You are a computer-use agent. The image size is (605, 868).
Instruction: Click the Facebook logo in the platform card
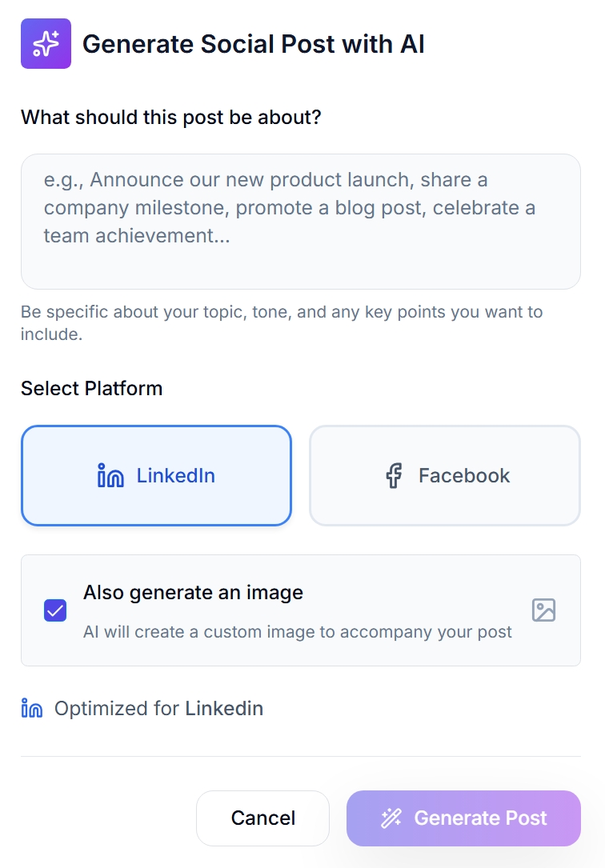pos(394,476)
